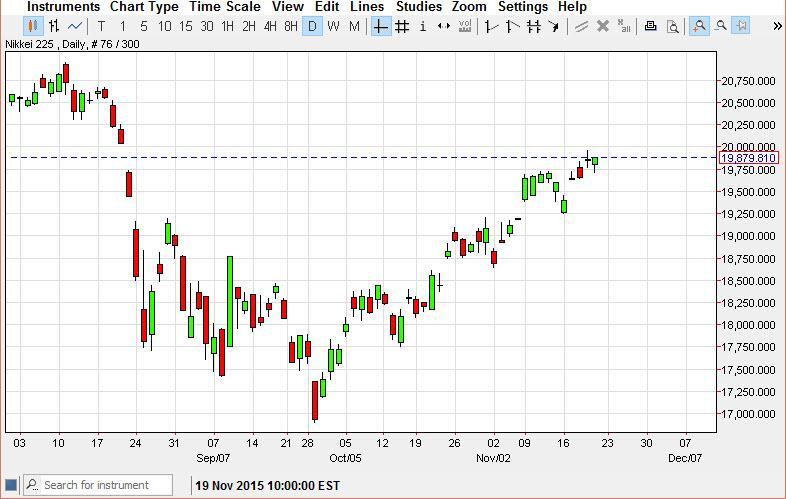Click the print chart icon
The width and height of the screenshot is (786, 499).
coord(651,26)
